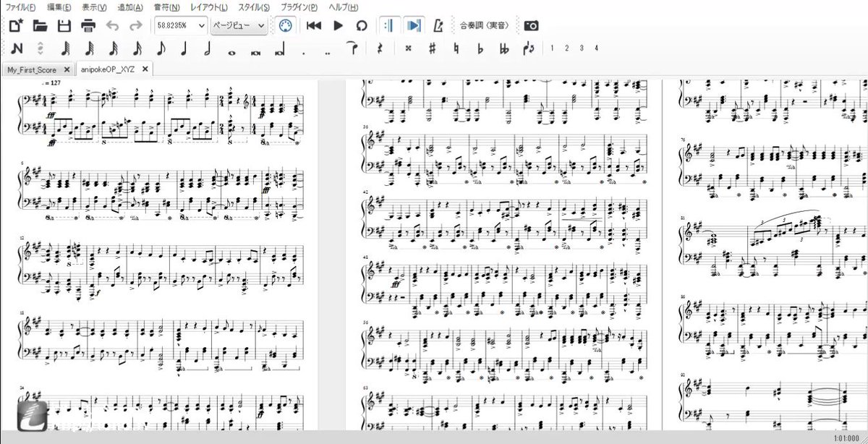
Task: Save the score with floppy disk icon
Action: point(64,26)
